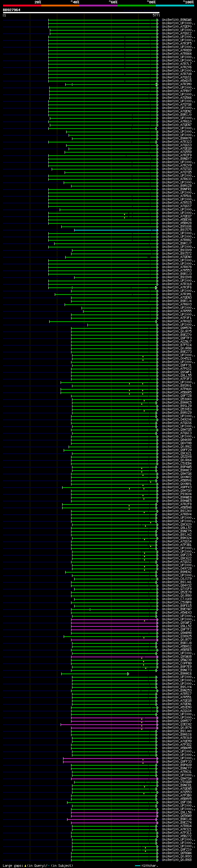Click UniRef100_A5XEM0 label
The width and height of the screenshot is (197, 868).
click(x=177, y=707)
